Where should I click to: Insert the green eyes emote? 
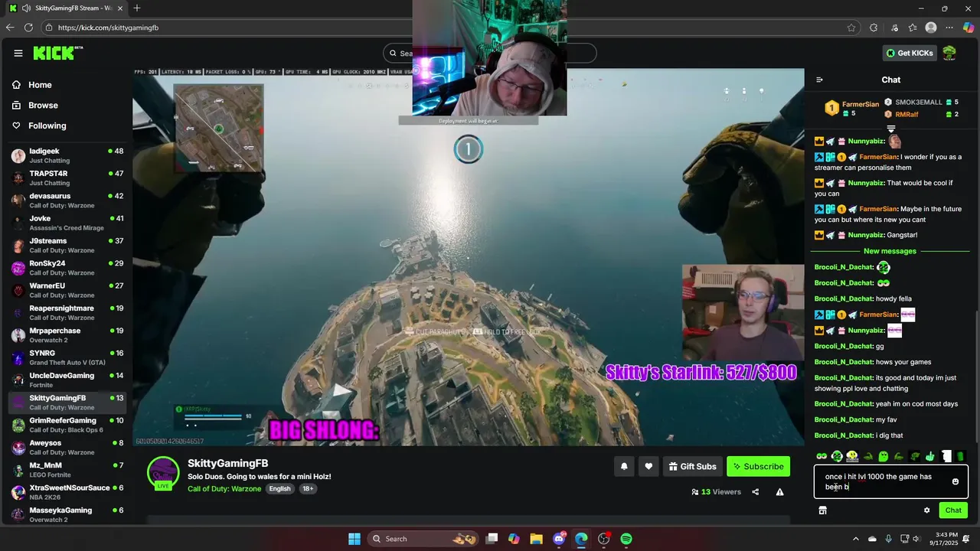pyautogui.click(x=822, y=456)
